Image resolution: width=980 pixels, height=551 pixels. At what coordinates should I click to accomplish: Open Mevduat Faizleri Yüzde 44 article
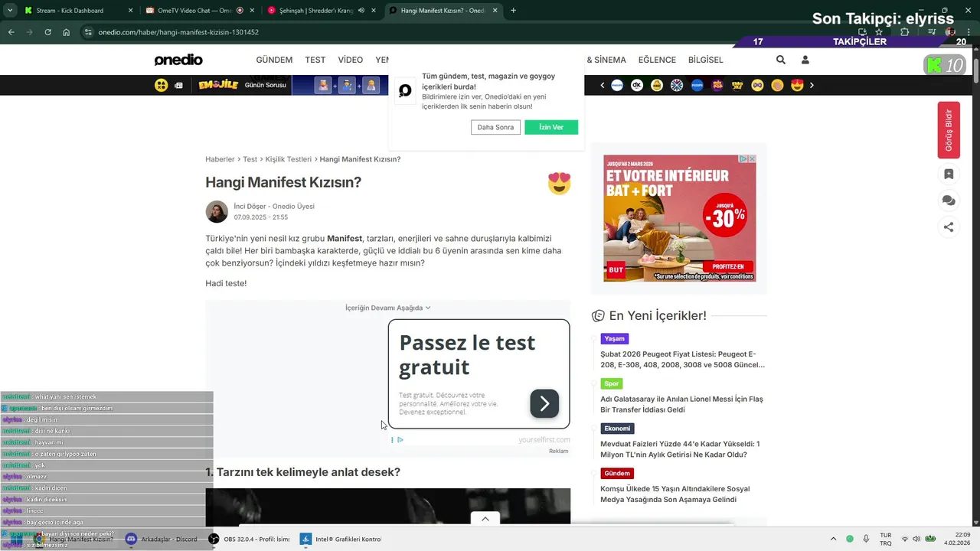click(x=680, y=449)
